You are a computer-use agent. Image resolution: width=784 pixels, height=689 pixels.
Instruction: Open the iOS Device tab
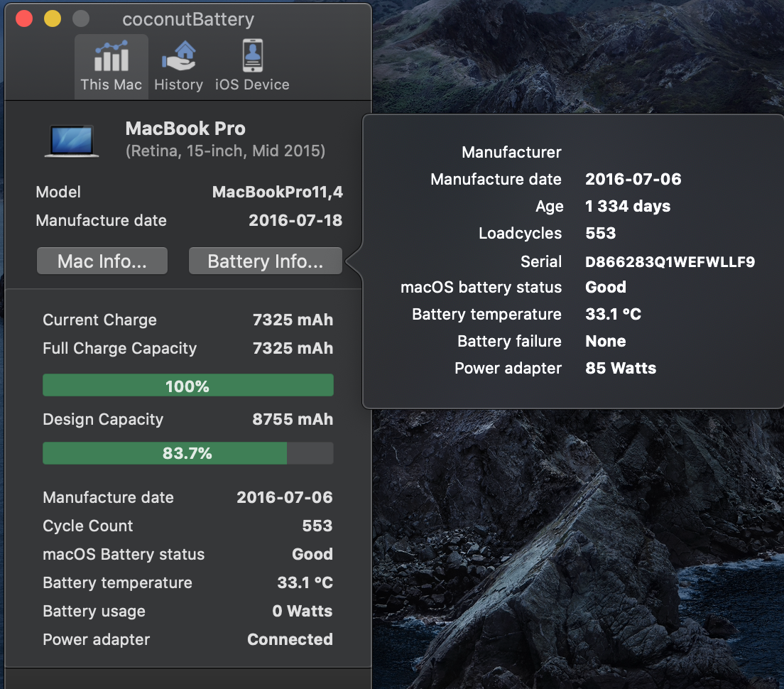pos(252,67)
